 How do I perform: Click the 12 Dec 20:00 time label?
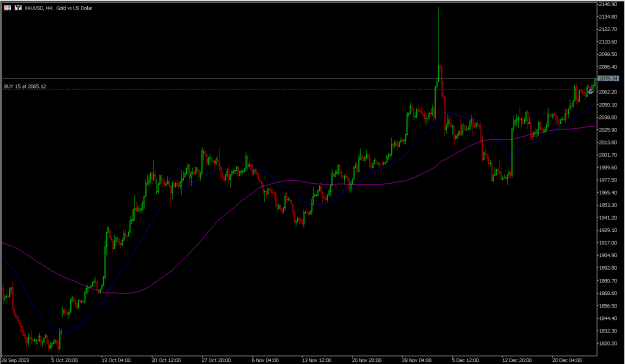click(x=516, y=360)
